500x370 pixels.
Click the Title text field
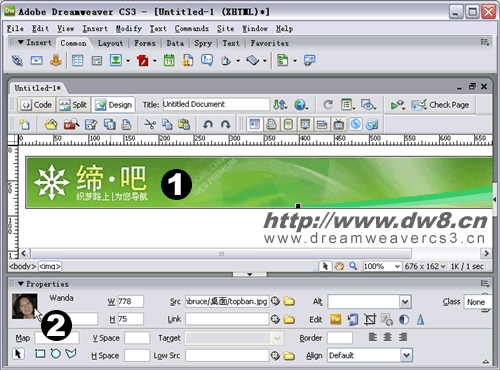[216, 104]
